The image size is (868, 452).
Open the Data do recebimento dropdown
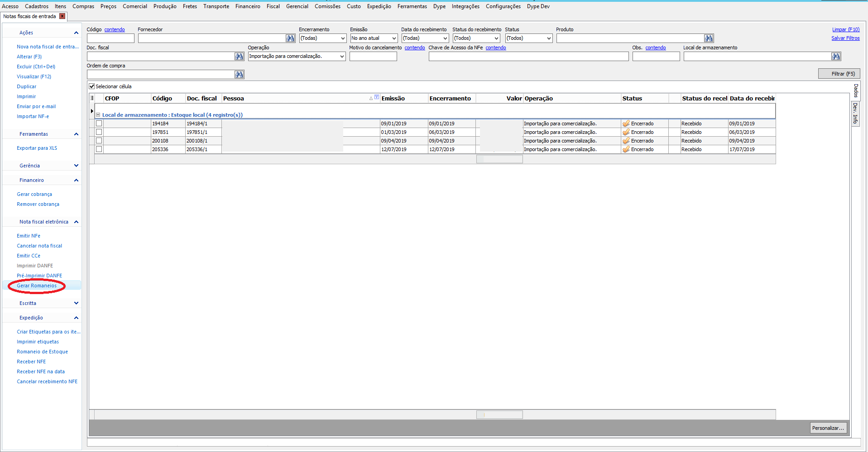pyautogui.click(x=445, y=38)
